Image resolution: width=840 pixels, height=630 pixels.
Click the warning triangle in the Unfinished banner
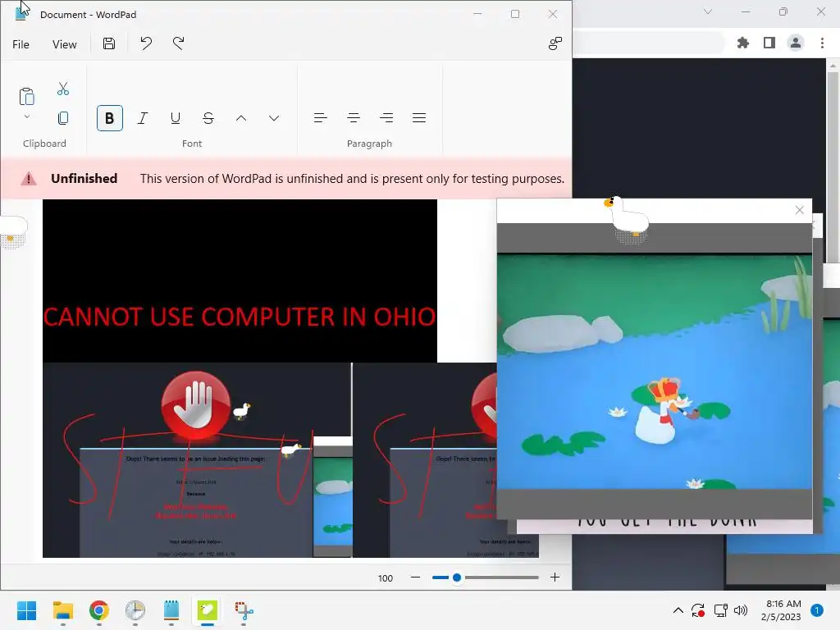(x=29, y=179)
